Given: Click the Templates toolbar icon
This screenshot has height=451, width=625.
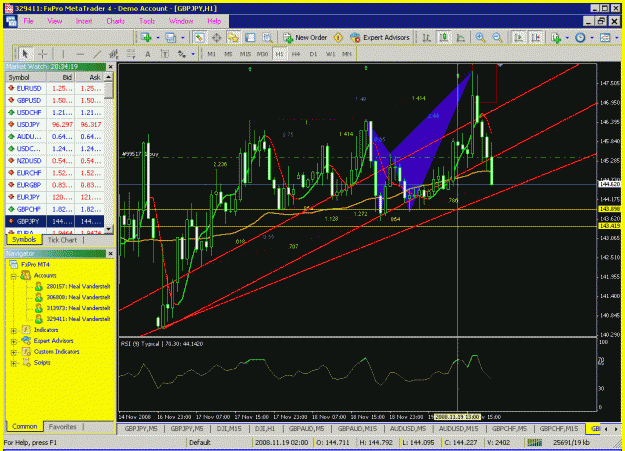Looking at the screenshot, I should (605, 37).
